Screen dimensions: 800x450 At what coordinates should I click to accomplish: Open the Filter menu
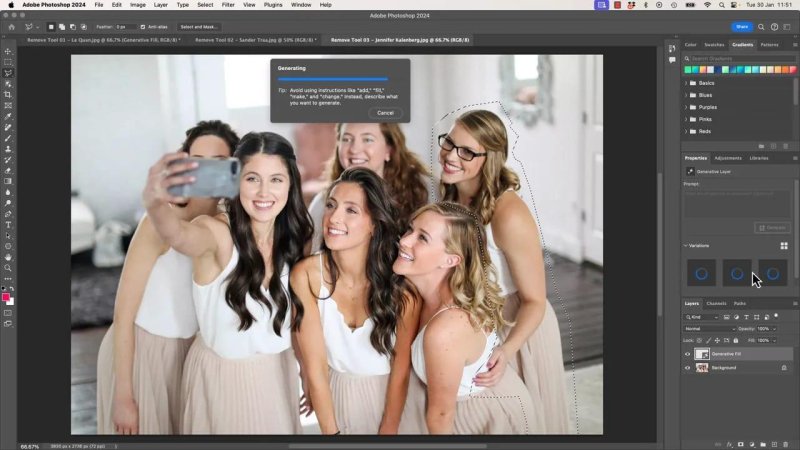(x=228, y=5)
